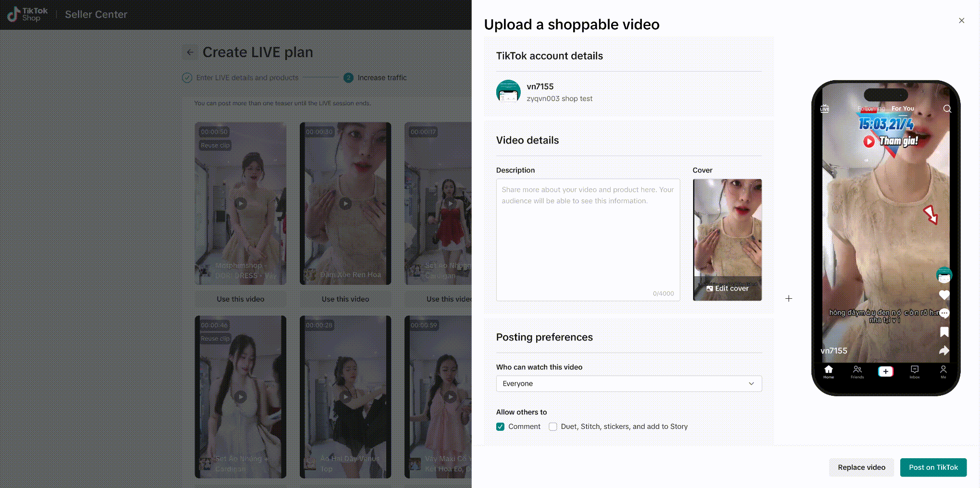Click the Replace video button
This screenshot has height=488, width=980.
(x=861, y=467)
